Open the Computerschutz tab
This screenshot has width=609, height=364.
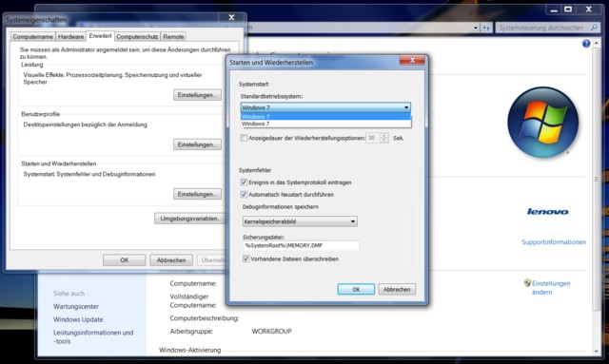pyautogui.click(x=137, y=36)
